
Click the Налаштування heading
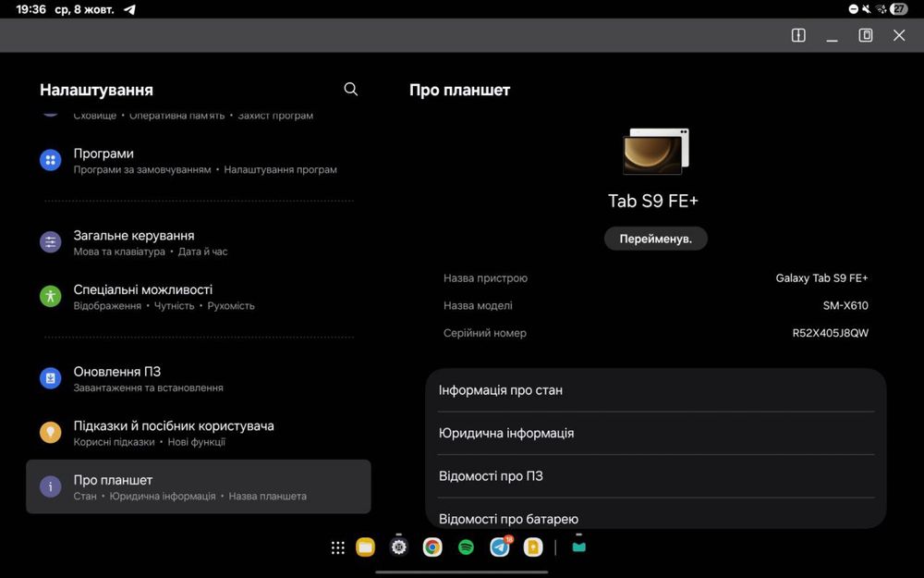(x=96, y=91)
